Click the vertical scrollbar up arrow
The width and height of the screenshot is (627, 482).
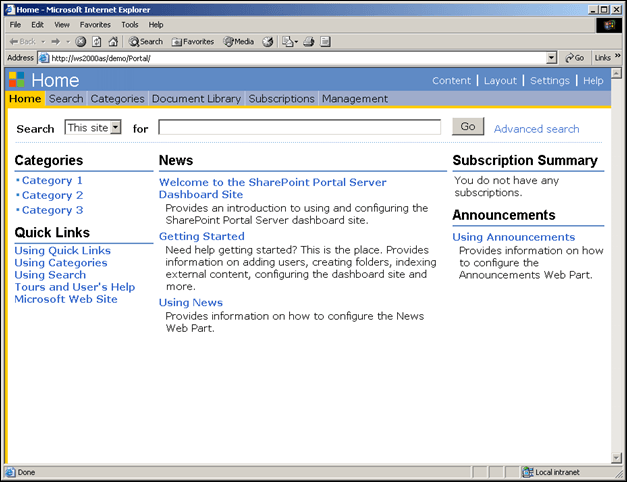coord(616,73)
